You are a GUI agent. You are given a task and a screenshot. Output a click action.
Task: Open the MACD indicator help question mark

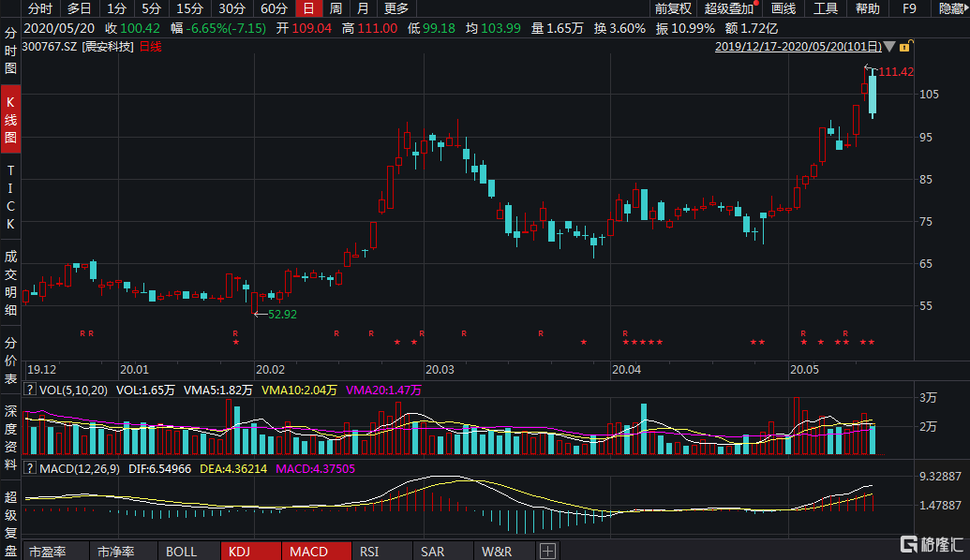30,467
